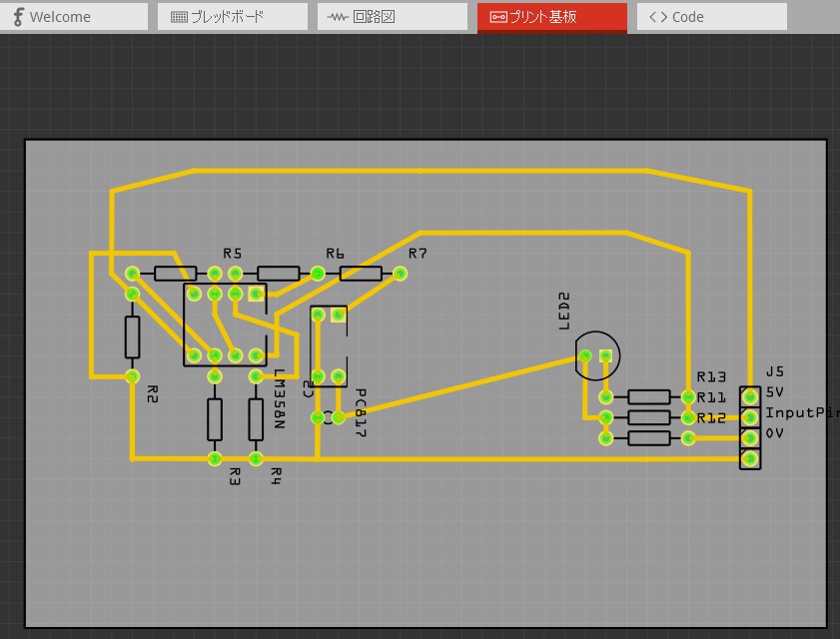Screen dimensions: 840x639
Task: Click the 0V pin on connector J5
Action: coord(750,438)
